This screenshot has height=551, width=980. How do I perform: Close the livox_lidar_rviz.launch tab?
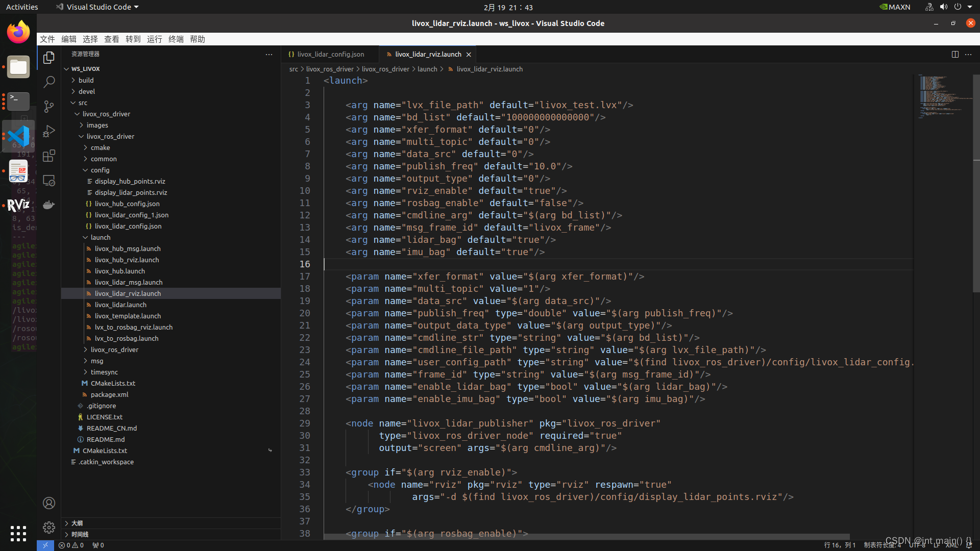coord(469,55)
